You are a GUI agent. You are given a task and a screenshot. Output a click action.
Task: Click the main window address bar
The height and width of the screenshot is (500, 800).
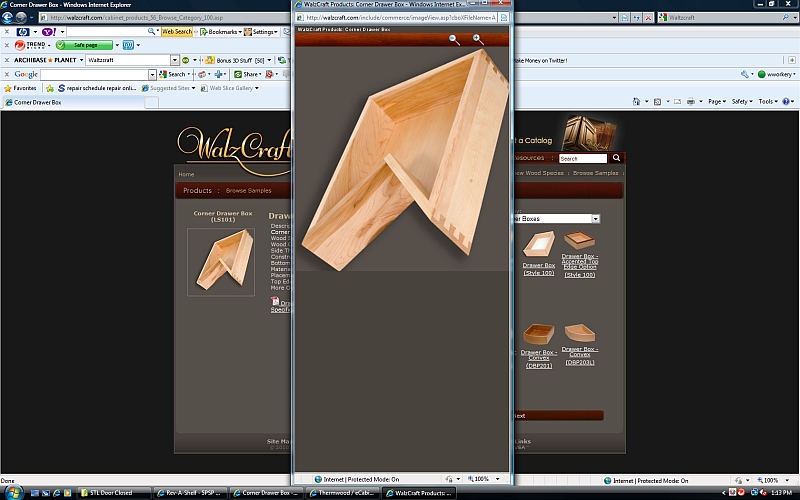coord(327,17)
